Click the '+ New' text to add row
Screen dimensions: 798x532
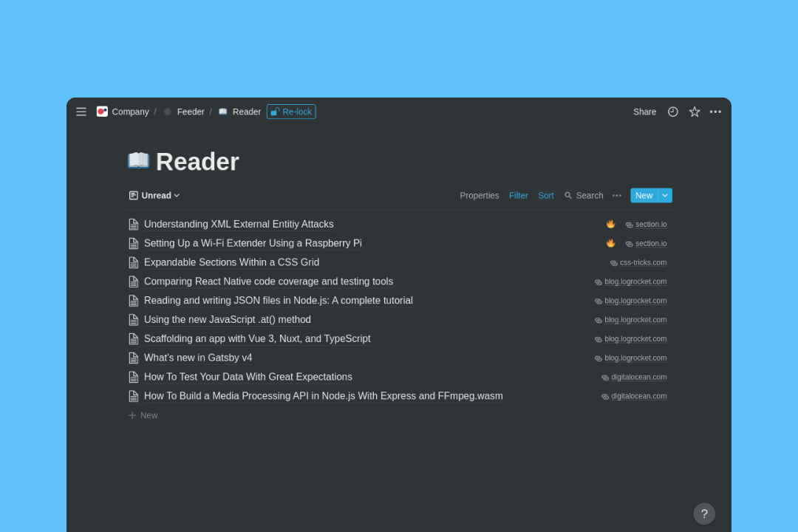(149, 415)
